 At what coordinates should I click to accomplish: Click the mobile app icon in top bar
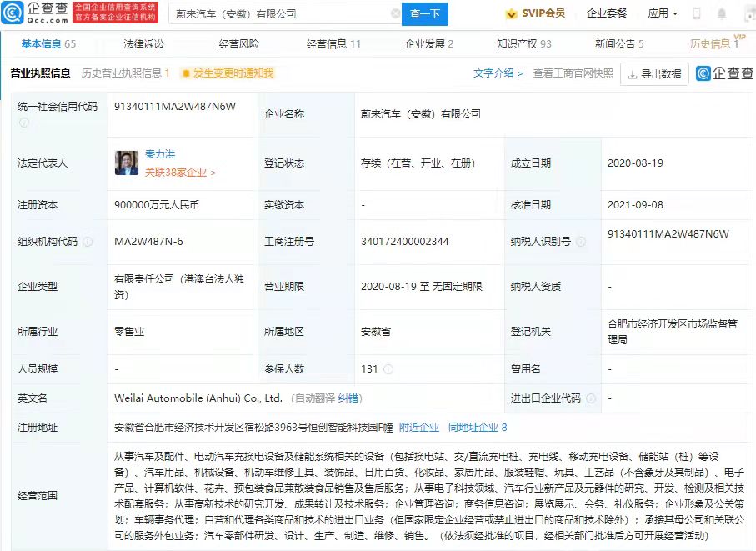tap(697, 13)
